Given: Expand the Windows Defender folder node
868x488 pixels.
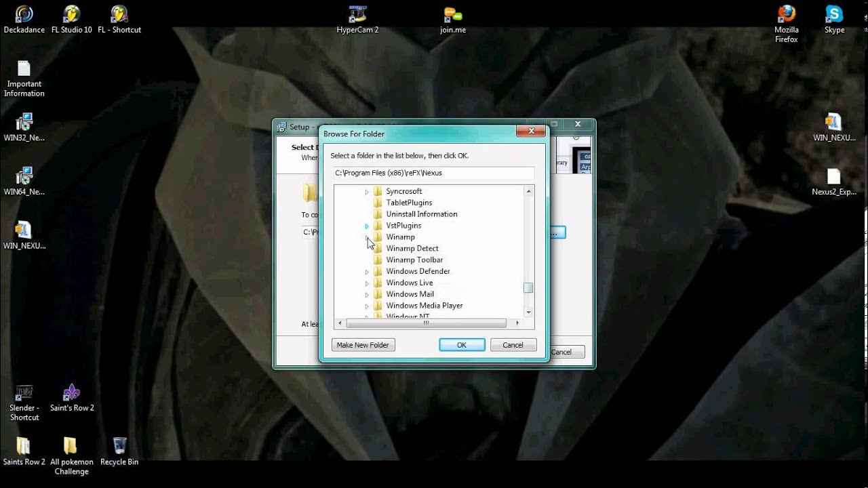Looking at the screenshot, I should 367,272.
